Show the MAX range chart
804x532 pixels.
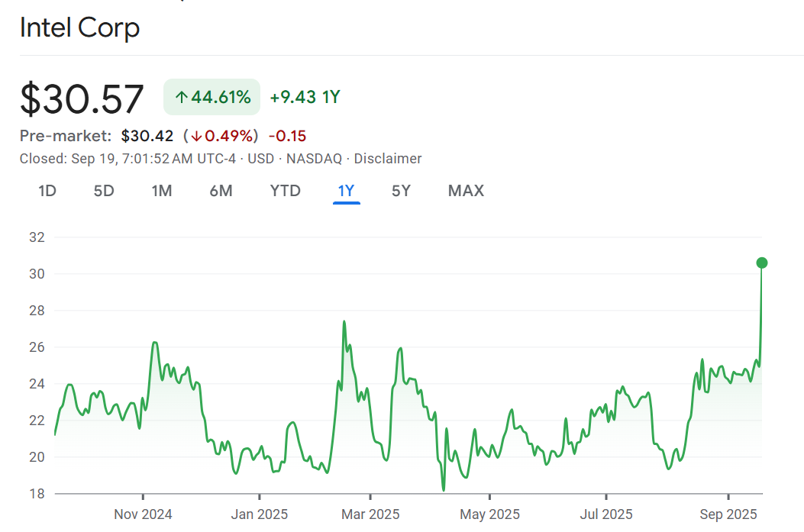click(x=466, y=191)
